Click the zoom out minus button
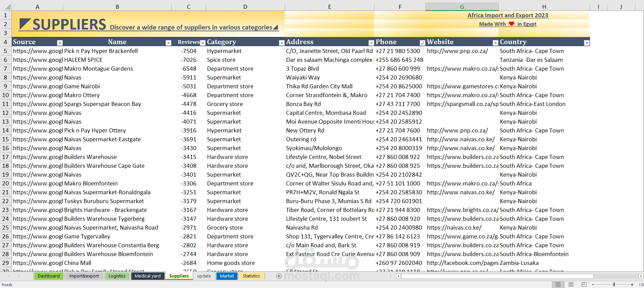644x288 pixels. [593, 285]
